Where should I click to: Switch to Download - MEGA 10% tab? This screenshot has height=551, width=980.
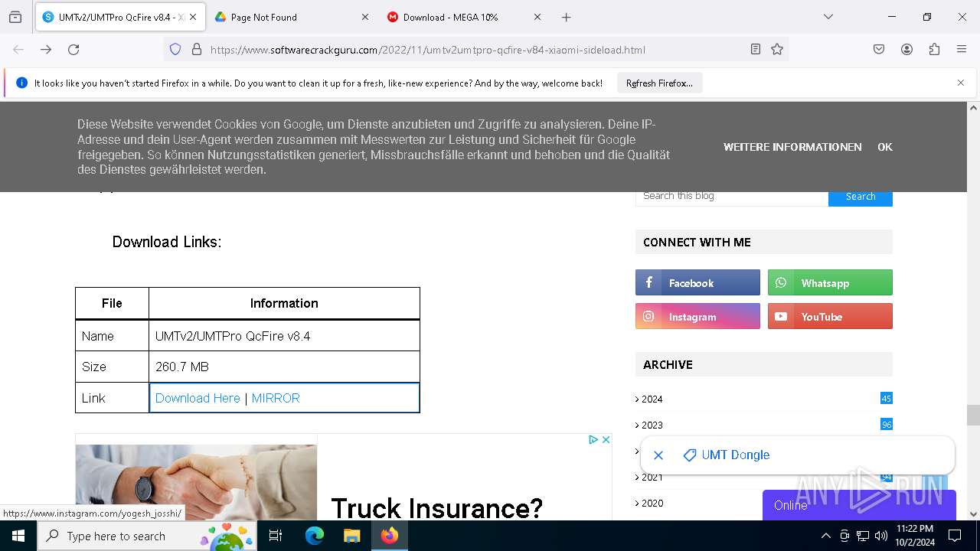465,17
